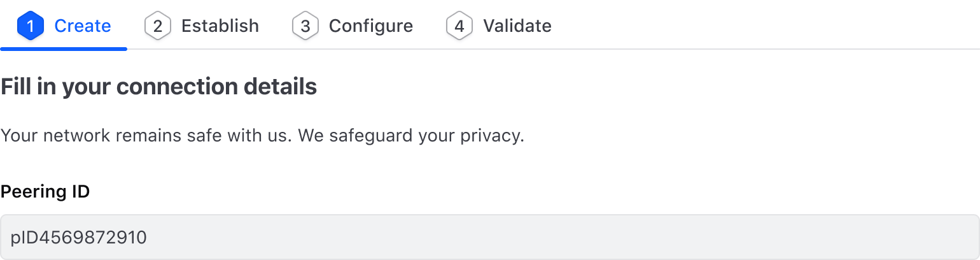Click the blue step 1 hexagon icon
980x260 pixels.
point(30,26)
